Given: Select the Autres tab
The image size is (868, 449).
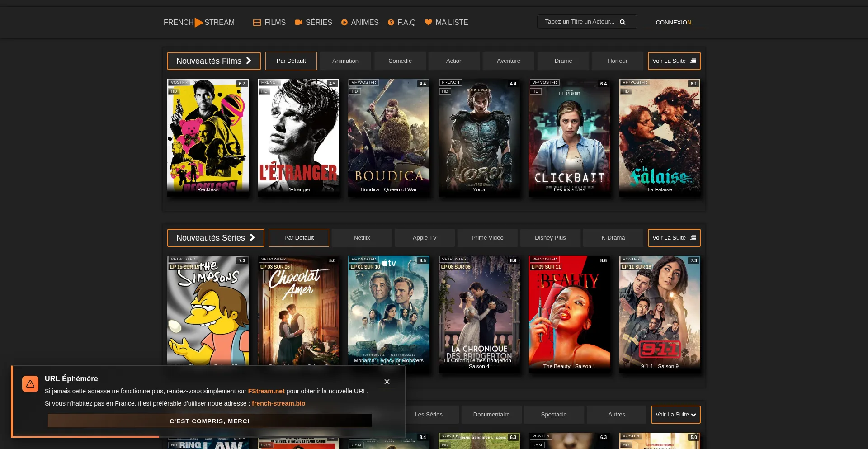Looking at the screenshot, I should (x=617, y=415).
